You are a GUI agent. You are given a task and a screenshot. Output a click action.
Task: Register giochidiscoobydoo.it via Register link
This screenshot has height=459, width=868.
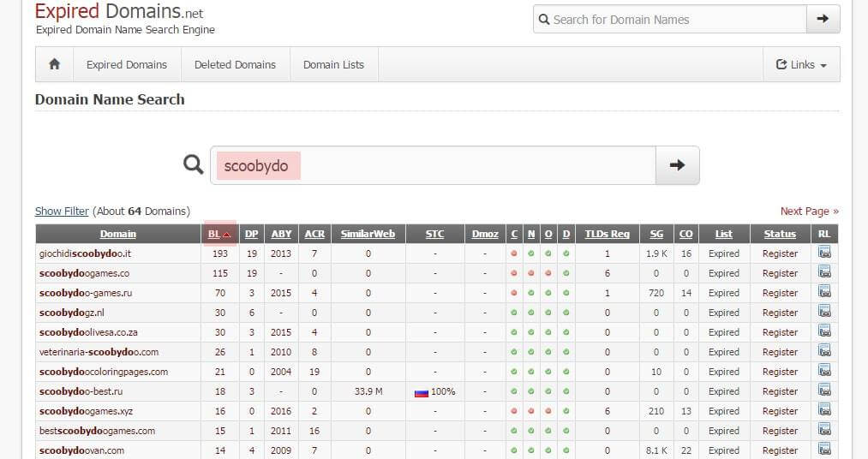(780, 253)
